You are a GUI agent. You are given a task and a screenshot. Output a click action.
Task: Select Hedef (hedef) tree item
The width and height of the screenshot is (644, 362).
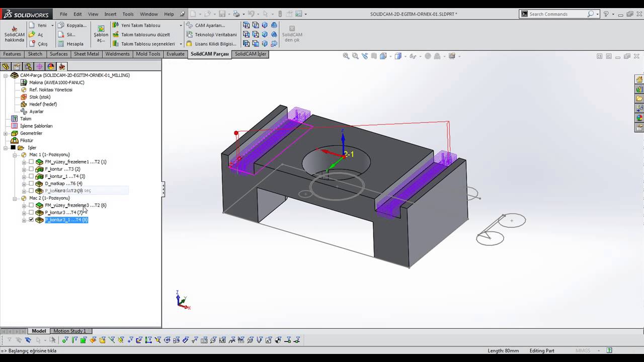click(39, 104)
